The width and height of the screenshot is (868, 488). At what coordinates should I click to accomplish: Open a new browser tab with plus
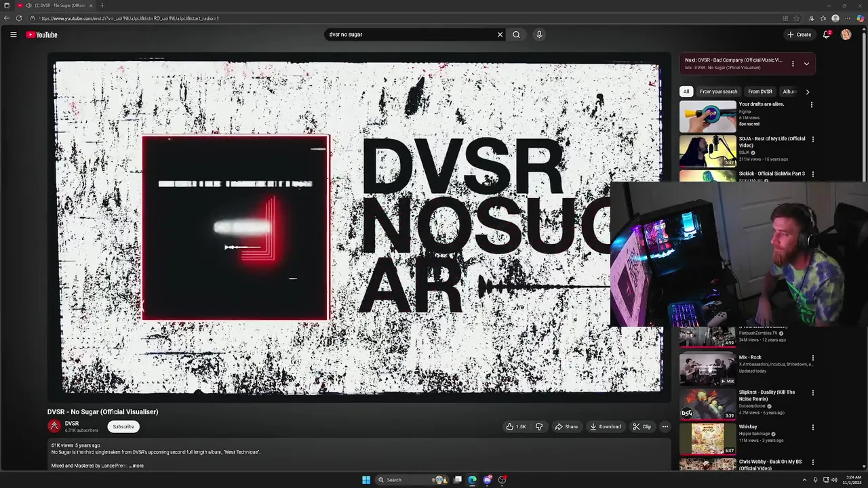pyautogui.click(x=102, y=5)
